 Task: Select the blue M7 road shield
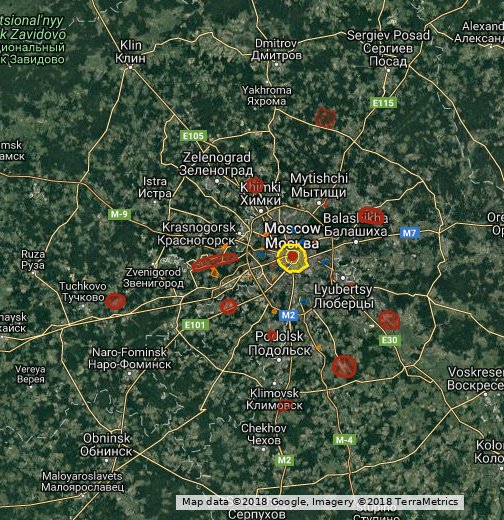[409, 233]
